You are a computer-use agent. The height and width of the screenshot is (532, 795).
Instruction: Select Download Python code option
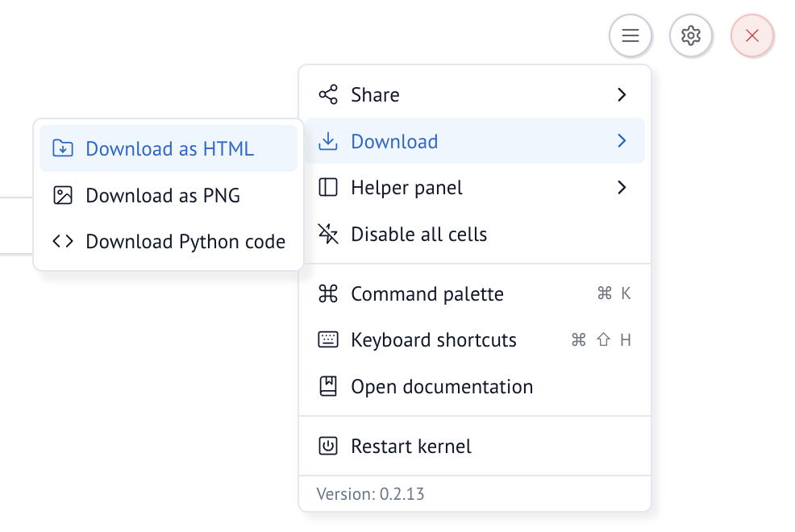185,242
